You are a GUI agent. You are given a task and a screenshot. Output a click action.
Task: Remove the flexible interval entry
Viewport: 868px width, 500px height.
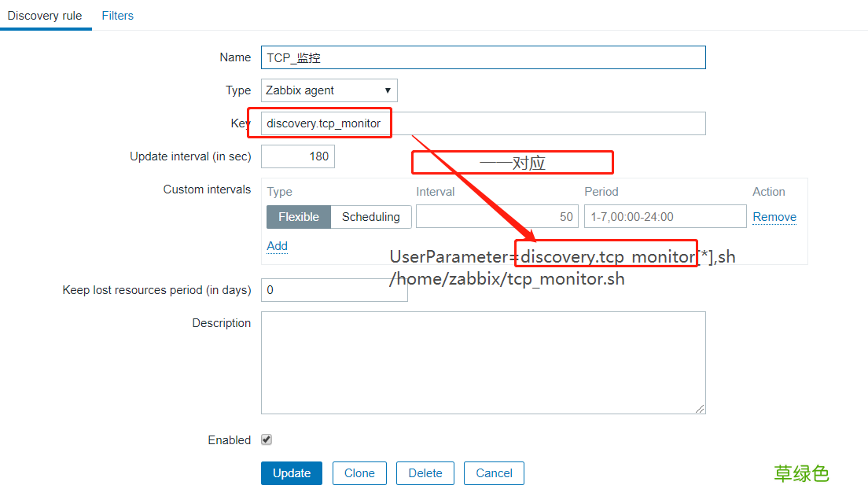pyautogui.click(x=774, y=216)
